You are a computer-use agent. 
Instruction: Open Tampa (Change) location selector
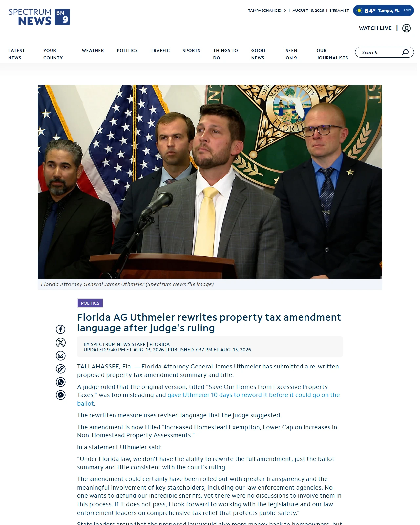pos(267,10)
